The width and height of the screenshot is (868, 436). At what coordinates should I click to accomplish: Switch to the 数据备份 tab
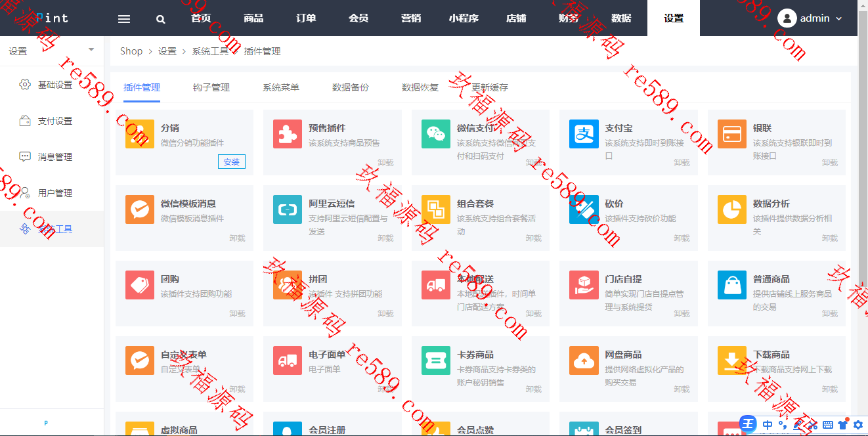pyautogui.click(x=351, y=87)
